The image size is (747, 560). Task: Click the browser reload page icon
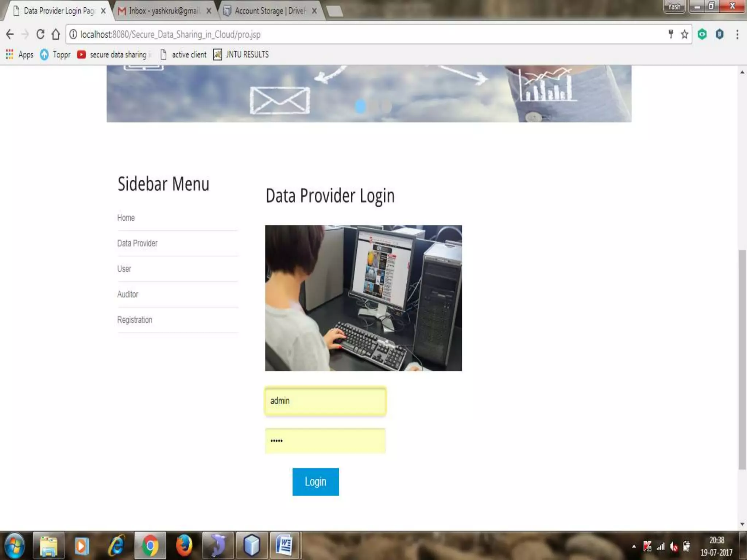point(40,34)
